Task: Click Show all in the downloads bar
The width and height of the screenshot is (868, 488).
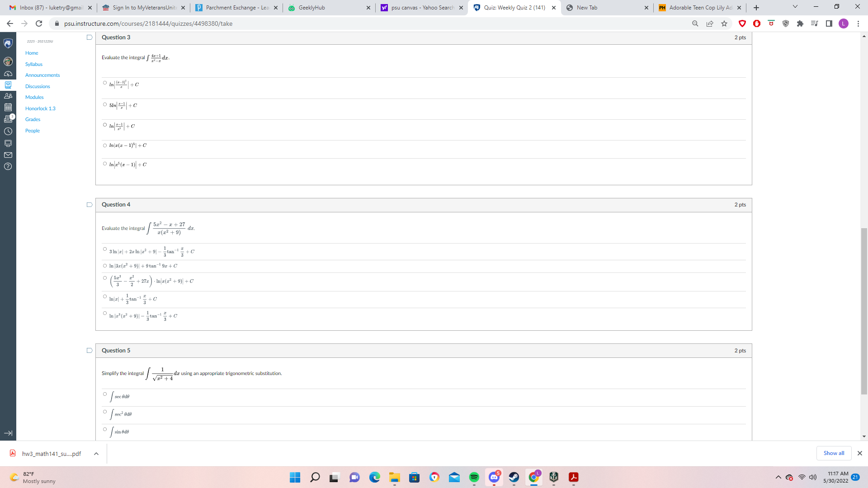Action: (834, 453)
